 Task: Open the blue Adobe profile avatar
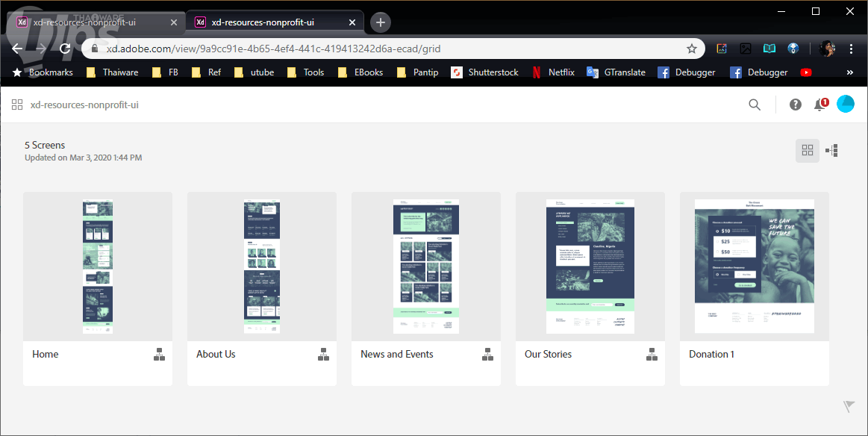tap(846, 104)
